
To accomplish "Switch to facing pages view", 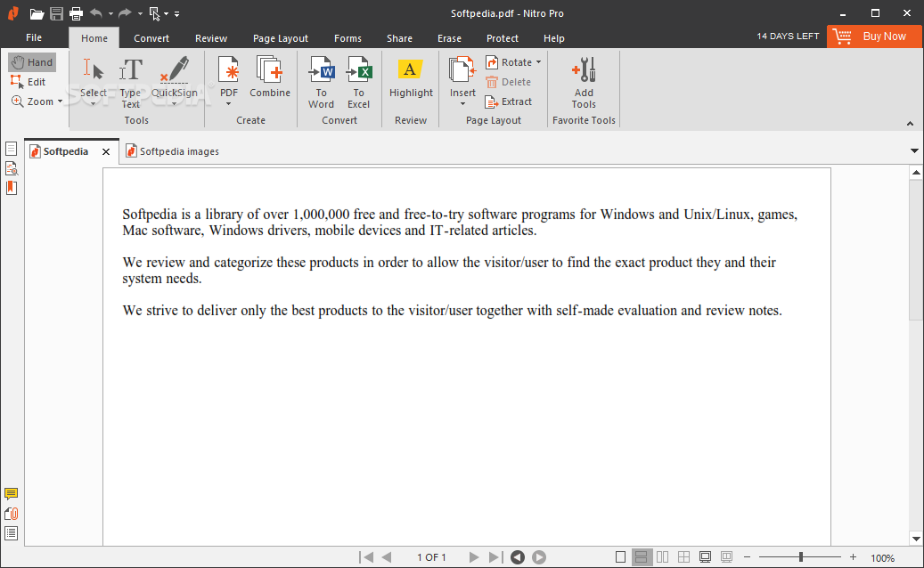I will coord(662,557).
